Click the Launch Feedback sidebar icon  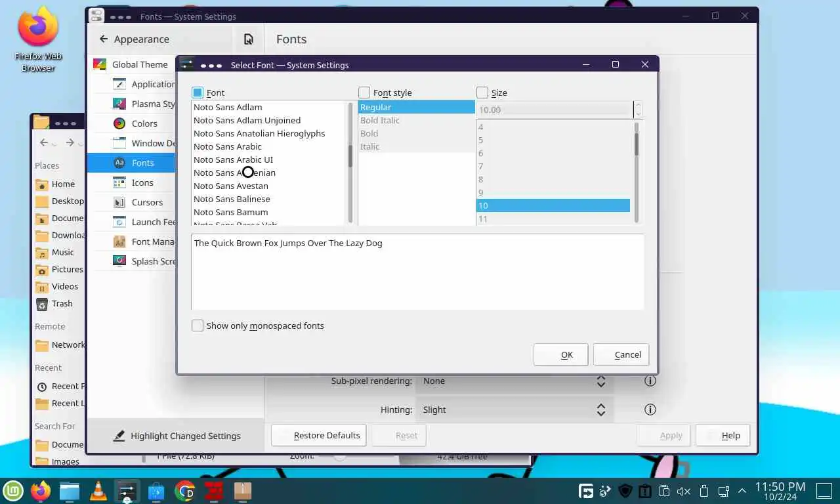point(119,222)
